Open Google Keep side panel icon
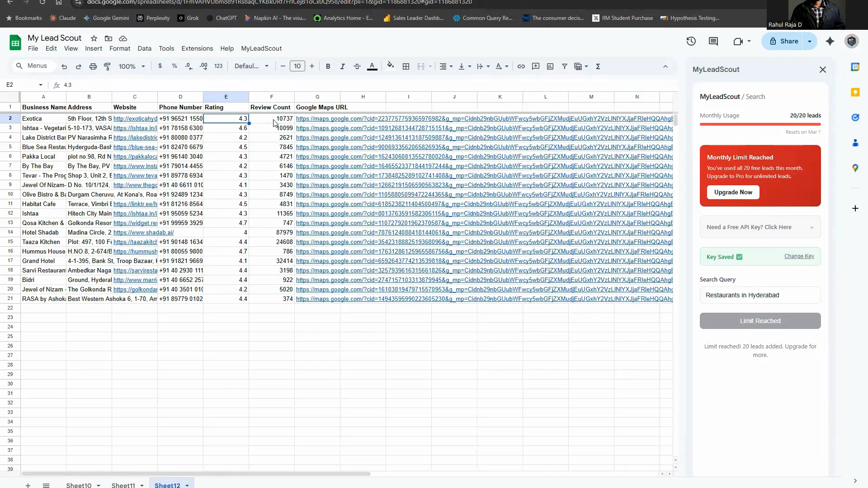This screenshot has height=488, width=868. (x=855, y=92)
